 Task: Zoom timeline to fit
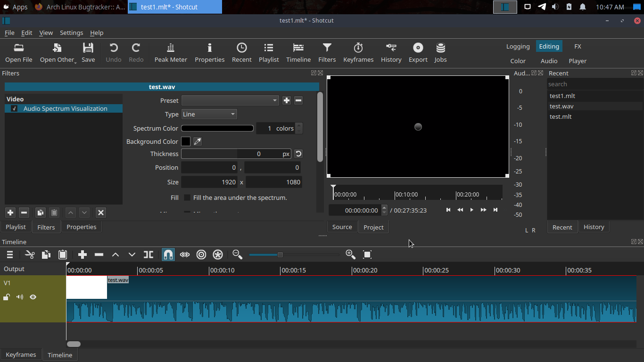coord(367,255)
